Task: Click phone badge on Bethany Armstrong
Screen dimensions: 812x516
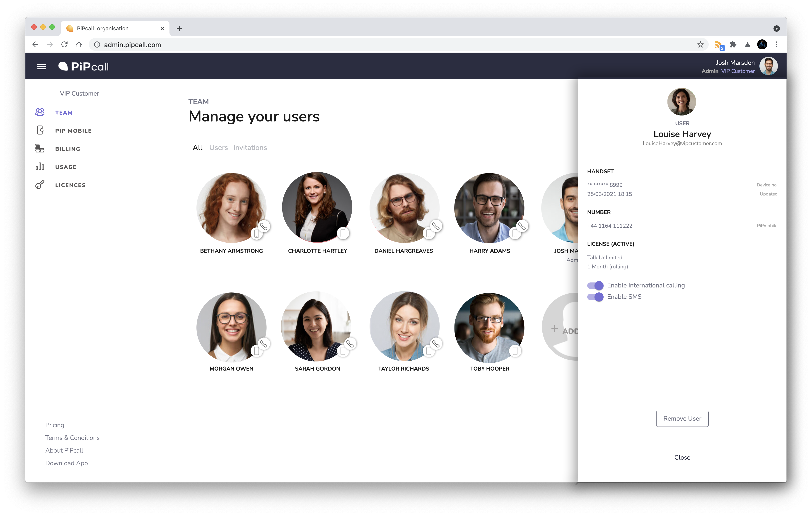Action: point(264,226)
